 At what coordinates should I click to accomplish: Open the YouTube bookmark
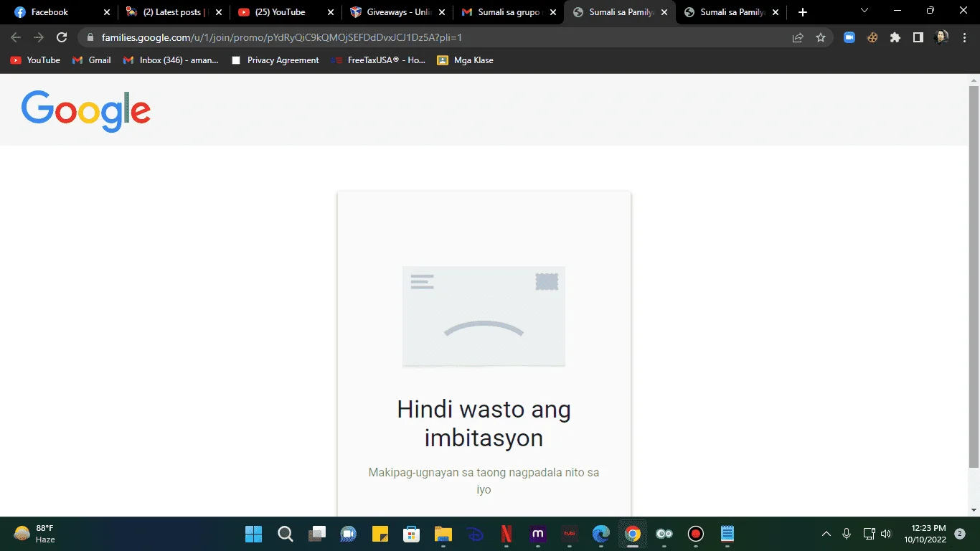[x=35, y=60]
